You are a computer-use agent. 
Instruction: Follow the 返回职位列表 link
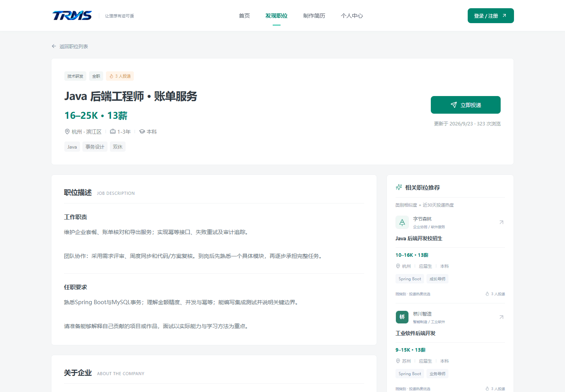pos(74,46)
